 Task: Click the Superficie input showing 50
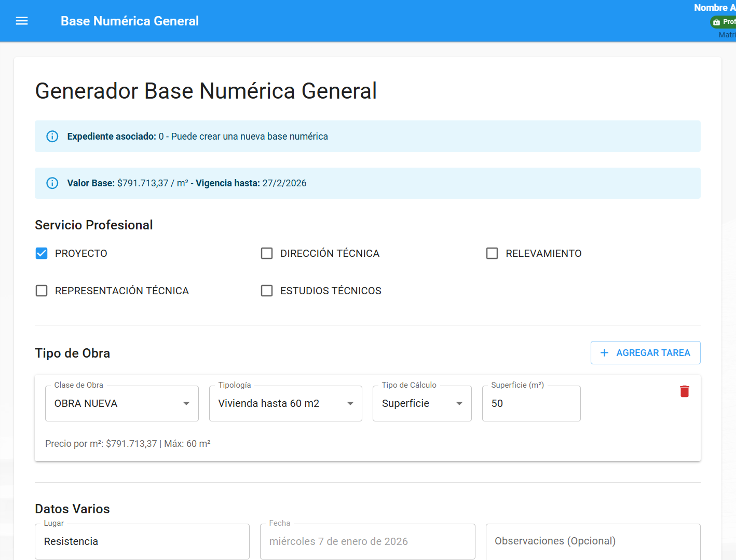tap(531, 403)
